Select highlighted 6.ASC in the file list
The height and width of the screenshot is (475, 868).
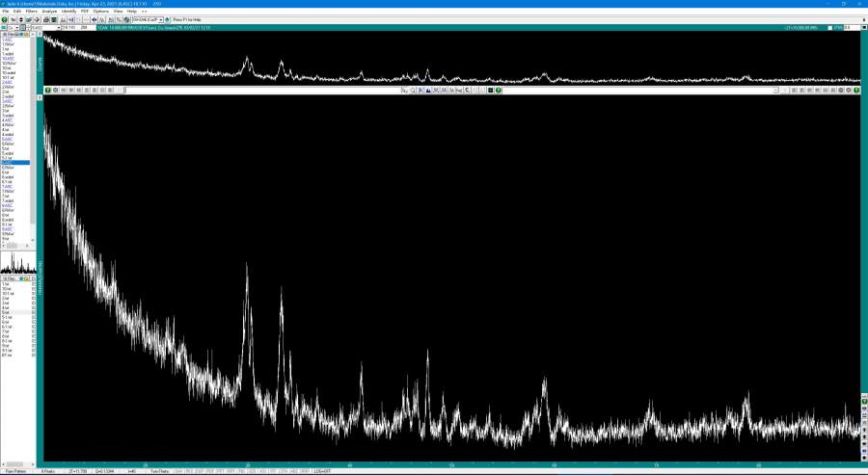[15, 163]
